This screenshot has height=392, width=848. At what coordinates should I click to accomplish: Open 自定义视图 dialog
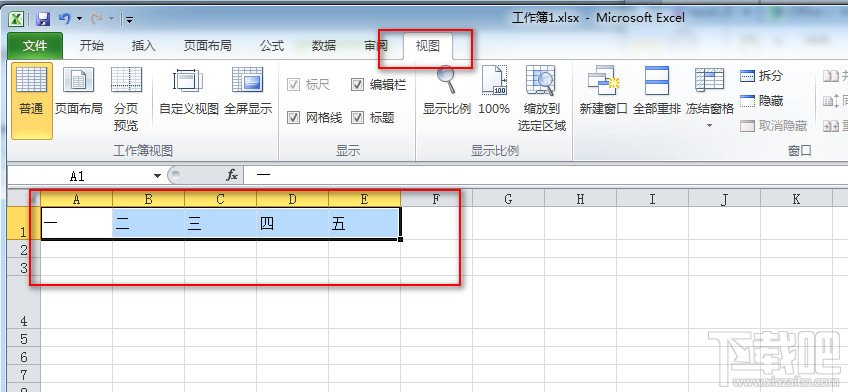point(188,92)
